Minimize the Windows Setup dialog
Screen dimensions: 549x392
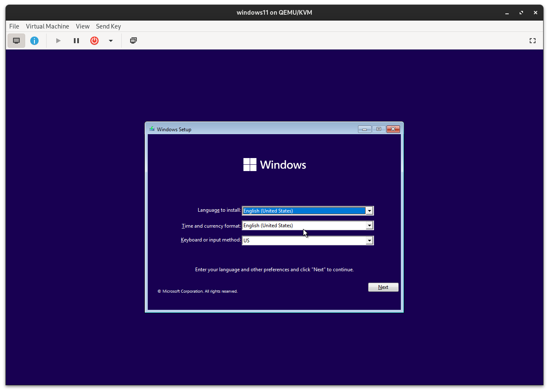364,129
